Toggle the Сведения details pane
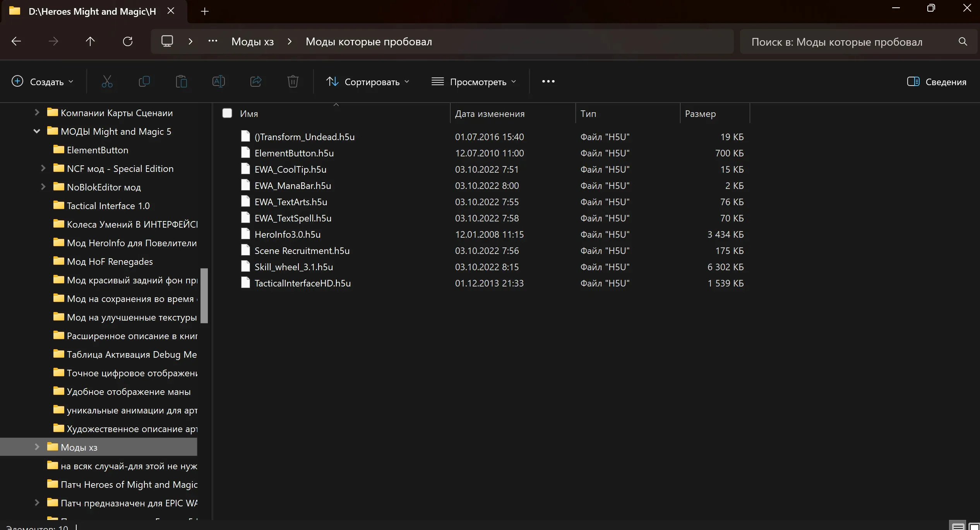This screenshot has width=980, height=530. (x=937, y=82)
